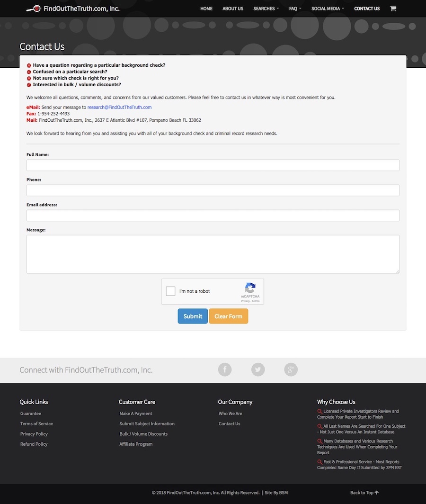
Task: Open the Make A Payment link
Action: click(x=135, y=414)
